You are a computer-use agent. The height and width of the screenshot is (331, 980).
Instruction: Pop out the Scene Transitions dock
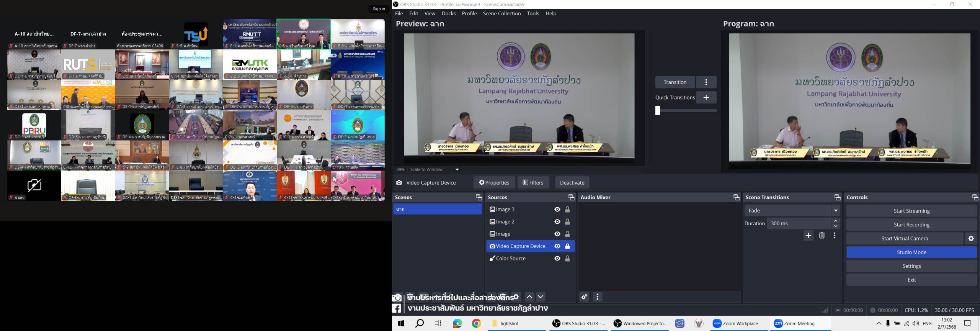[837, 198]
